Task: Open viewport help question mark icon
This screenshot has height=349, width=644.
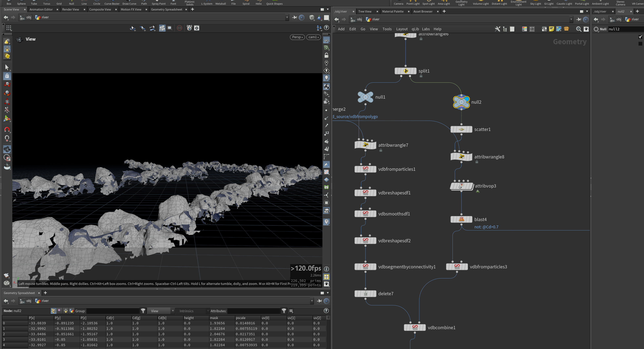Action: coord(326,28)
